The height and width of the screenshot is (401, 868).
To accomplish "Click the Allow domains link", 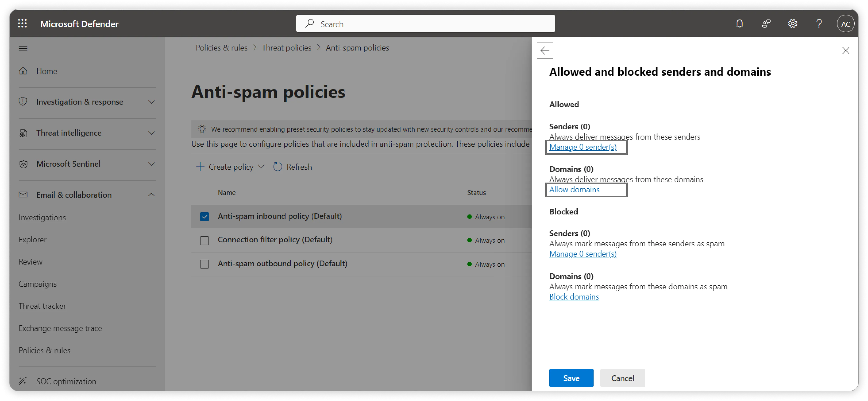I will (x=574, y=190).
